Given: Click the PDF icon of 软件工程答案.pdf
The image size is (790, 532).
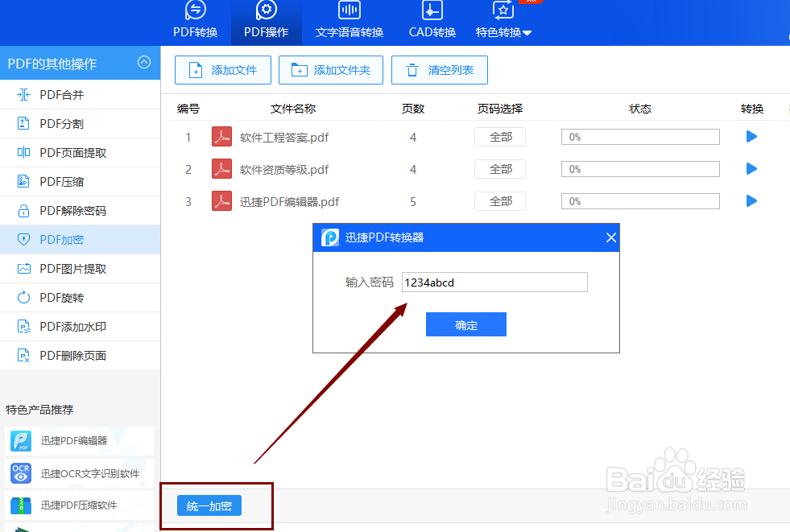Looking at the screenshot, I should pos(221,136).
